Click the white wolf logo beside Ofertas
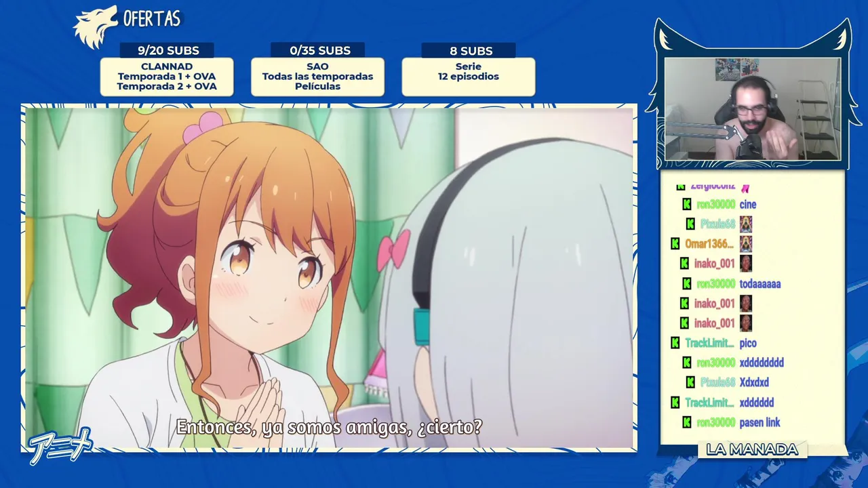This screenshot has width=868, height=488. [95, 27]
